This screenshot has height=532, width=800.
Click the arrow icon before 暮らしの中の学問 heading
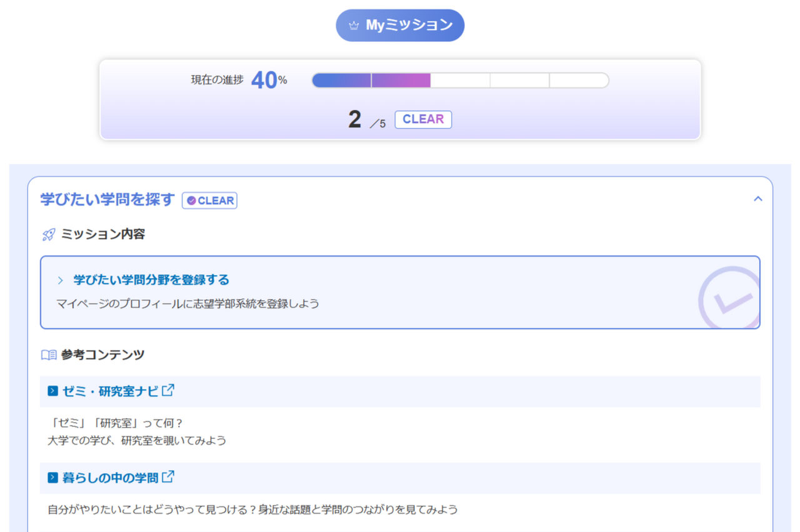point(52,476)
